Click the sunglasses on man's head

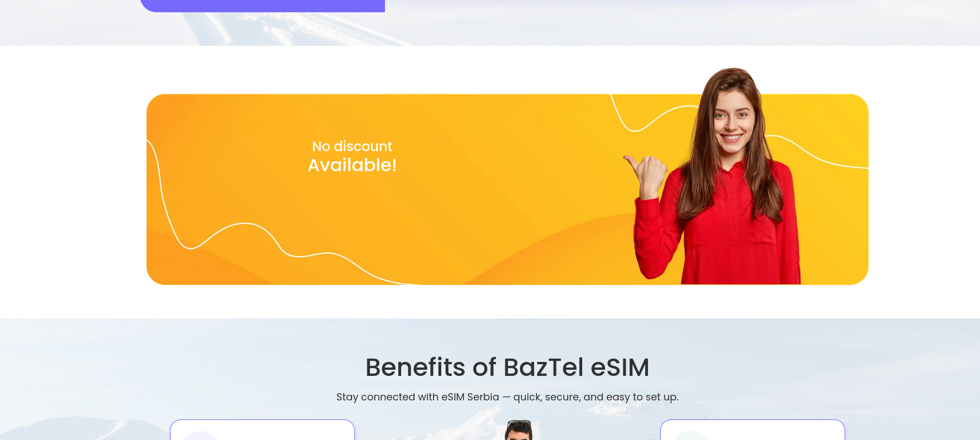point(519,423)
